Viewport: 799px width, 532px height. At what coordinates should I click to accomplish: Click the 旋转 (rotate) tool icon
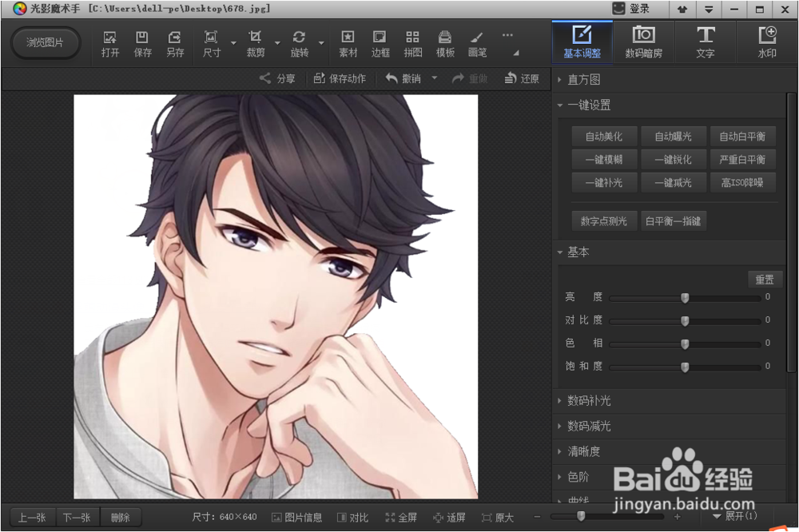(300, 44)
